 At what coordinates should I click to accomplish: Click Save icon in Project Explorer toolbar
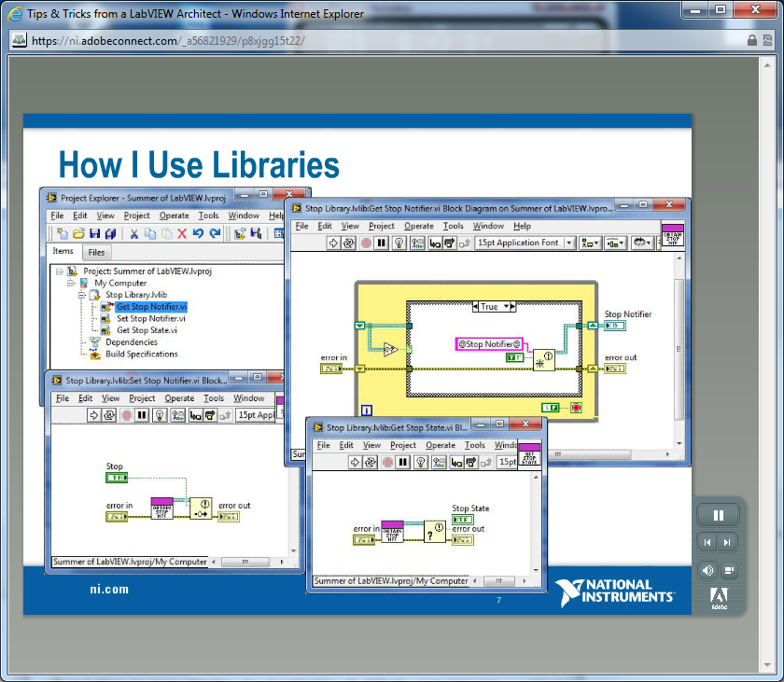[94, 233]
